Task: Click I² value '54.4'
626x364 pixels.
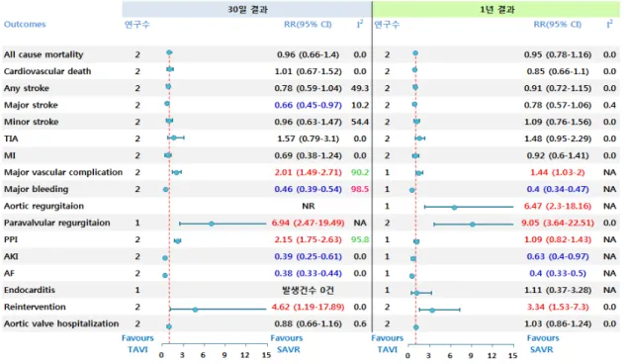Action: 360,122
